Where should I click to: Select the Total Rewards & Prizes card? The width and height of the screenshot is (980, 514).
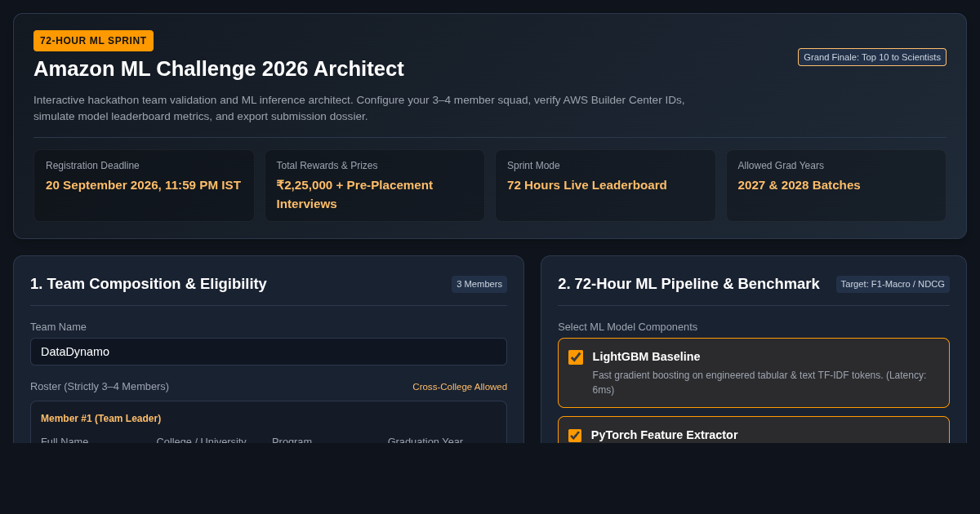375,185
